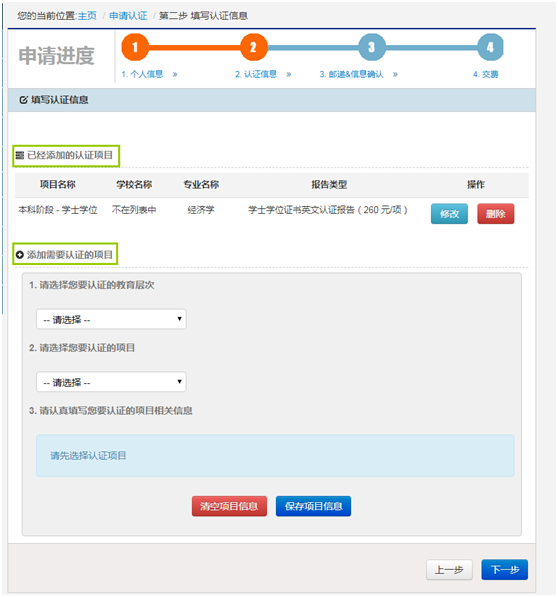Click the list icon beside 已经添加的认证项目
558x597 pixels.
pyautogui.click(x=20, y=155)
